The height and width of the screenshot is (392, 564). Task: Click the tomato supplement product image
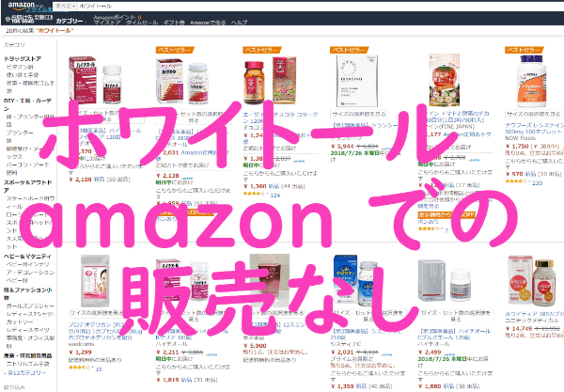click(445, 80)
